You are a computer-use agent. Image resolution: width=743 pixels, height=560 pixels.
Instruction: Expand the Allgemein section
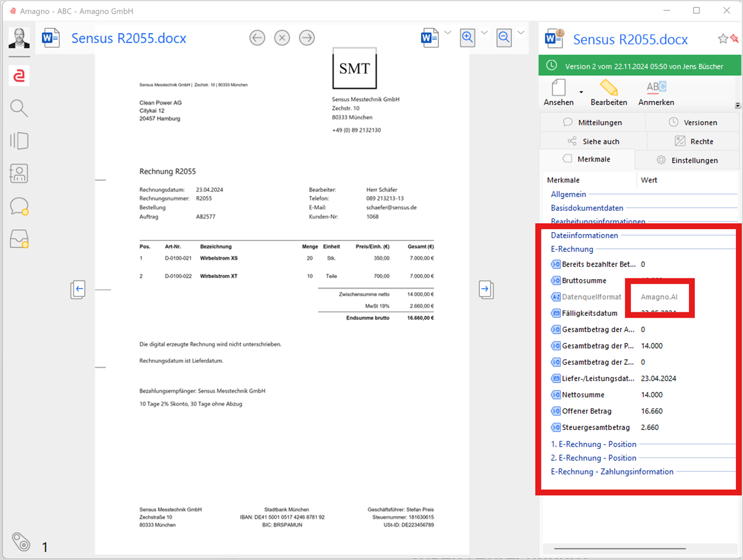[568, 194]
